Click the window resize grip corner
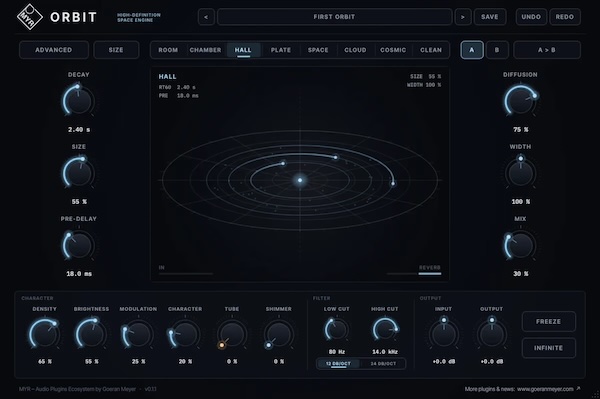 596,395
